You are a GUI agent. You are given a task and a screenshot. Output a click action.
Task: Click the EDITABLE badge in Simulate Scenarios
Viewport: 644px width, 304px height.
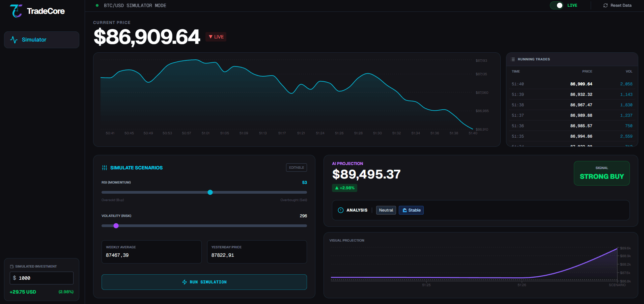click(x=296, y=168)
